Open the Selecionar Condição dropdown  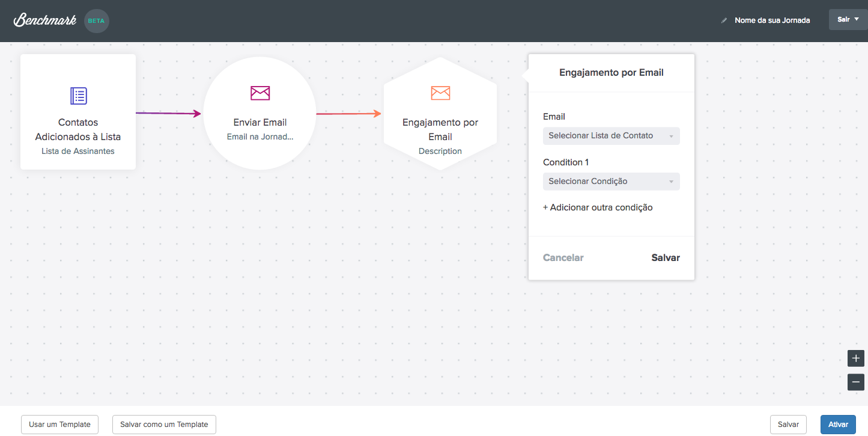click(x=611, y=182)
